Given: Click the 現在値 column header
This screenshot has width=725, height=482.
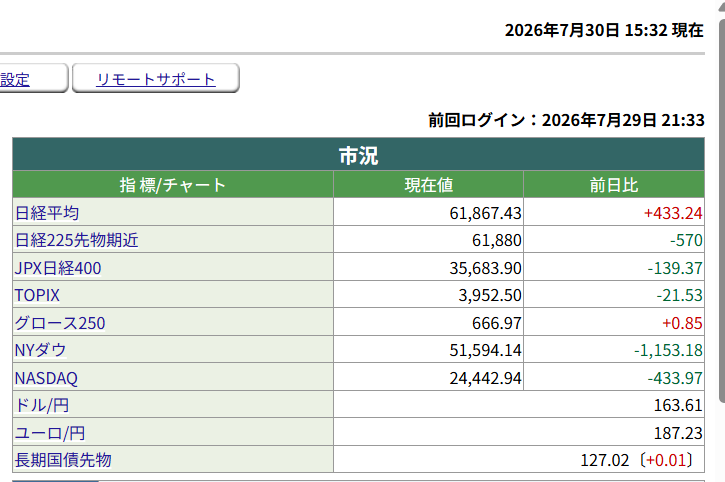Looking at the screenshot, I should click(x=429, y=185).
